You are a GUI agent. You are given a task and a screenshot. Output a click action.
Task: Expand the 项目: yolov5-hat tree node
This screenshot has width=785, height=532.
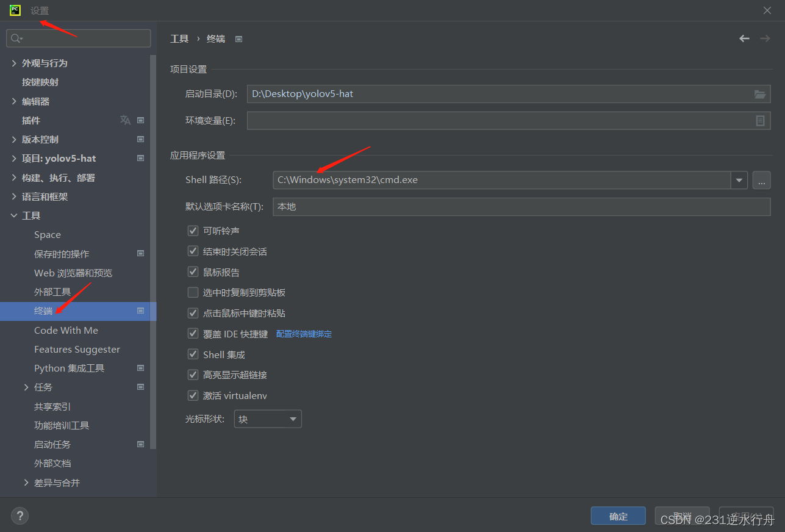click(14, 158)
